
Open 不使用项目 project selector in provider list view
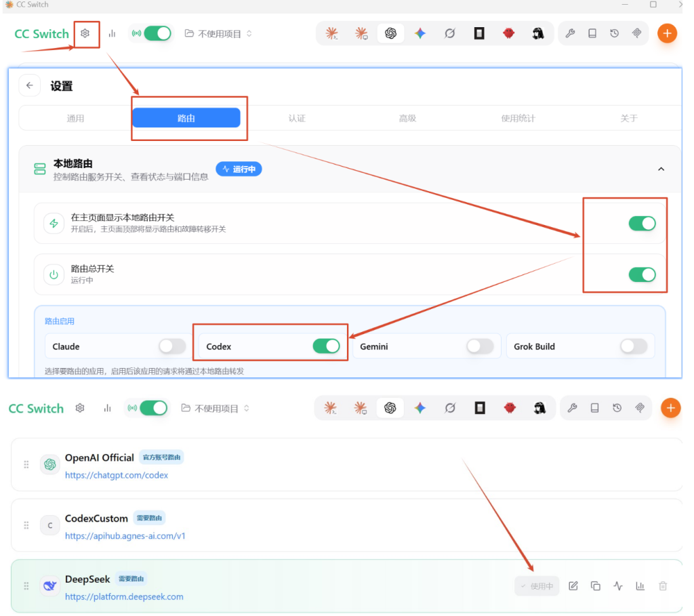point(216,408)
